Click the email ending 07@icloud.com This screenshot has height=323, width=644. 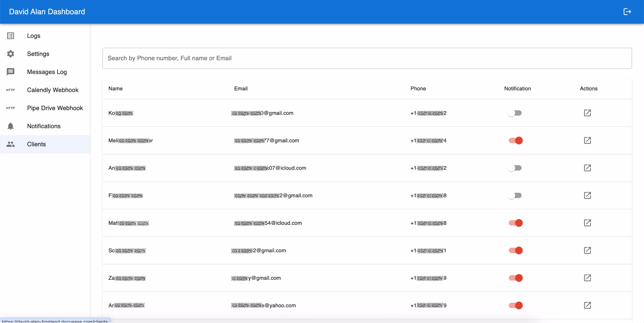tap(270, 168)
